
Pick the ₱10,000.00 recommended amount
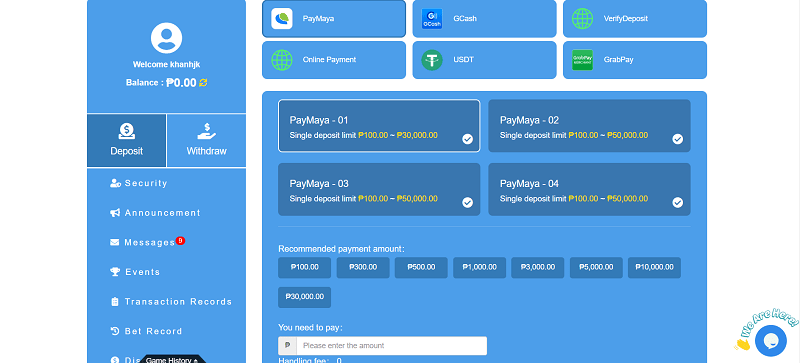pyautogui.click(x=654, y=268)
